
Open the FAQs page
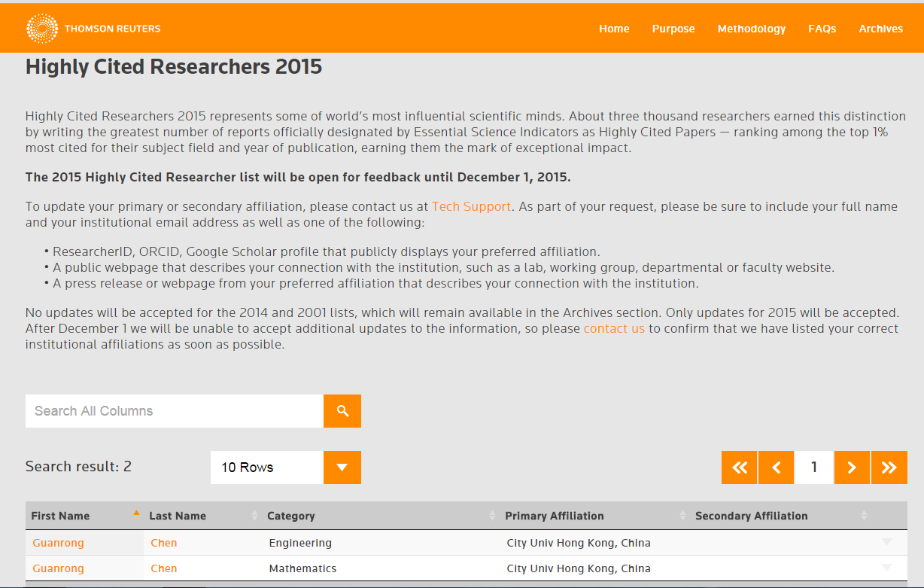(822, 29)
